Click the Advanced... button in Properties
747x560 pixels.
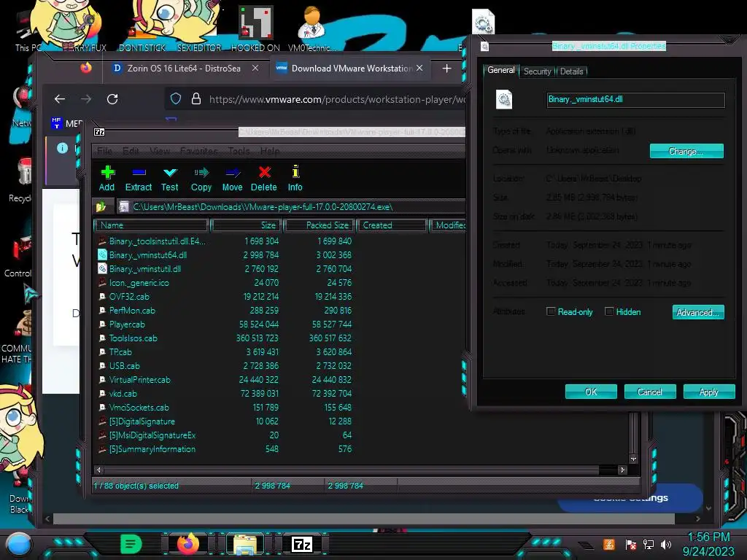point(698,312)
